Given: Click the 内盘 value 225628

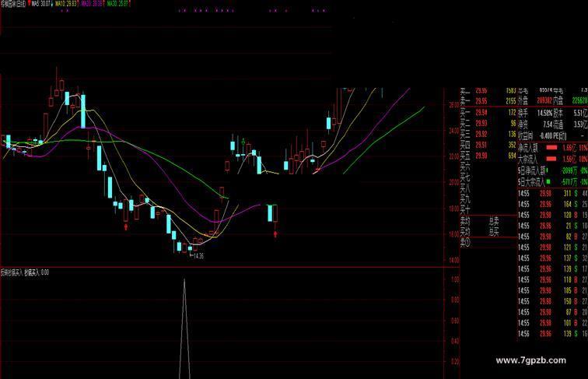Looking at the screenshot, I should click(579, 100).
